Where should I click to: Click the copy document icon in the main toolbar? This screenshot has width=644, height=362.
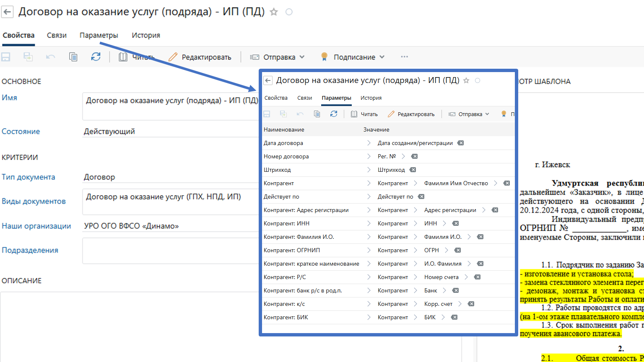click(x=73, y=57)
